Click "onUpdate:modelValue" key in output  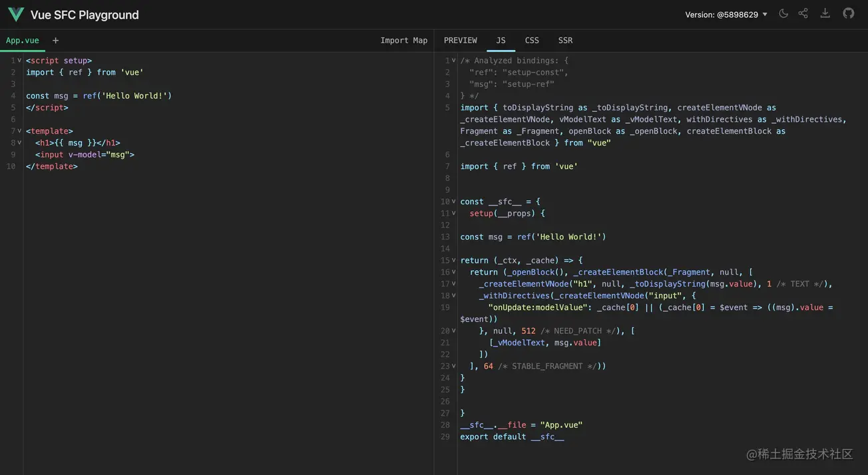(x=538, y=307)
